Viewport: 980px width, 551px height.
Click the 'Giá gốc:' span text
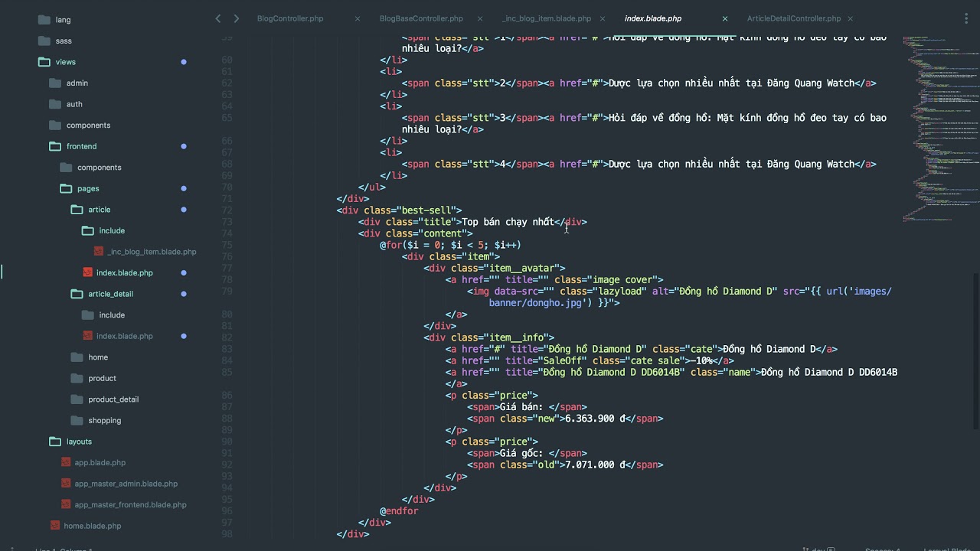coord(521,453)
